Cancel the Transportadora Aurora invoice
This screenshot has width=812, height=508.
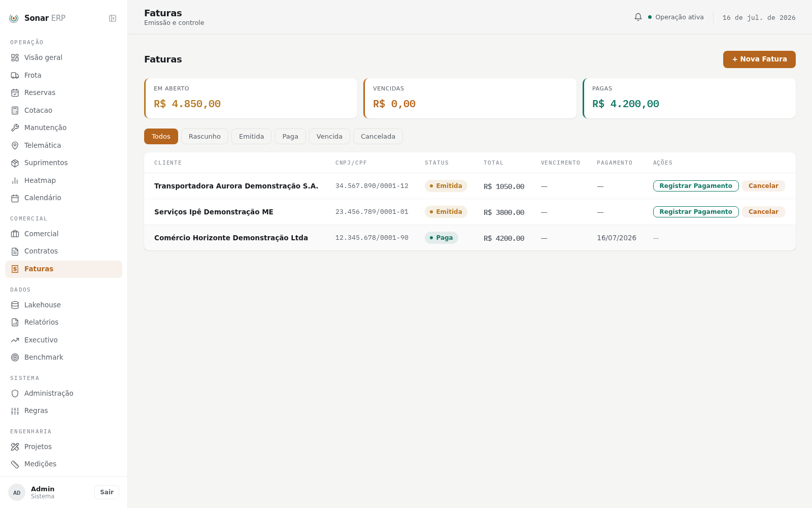pyautogui.click(x=763, y=186)
